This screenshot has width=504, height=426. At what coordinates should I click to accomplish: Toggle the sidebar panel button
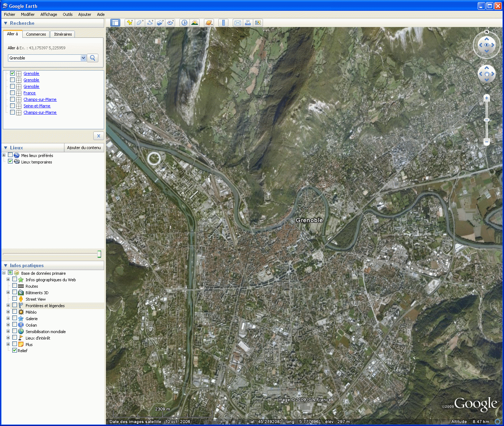(x=115, y=23)
